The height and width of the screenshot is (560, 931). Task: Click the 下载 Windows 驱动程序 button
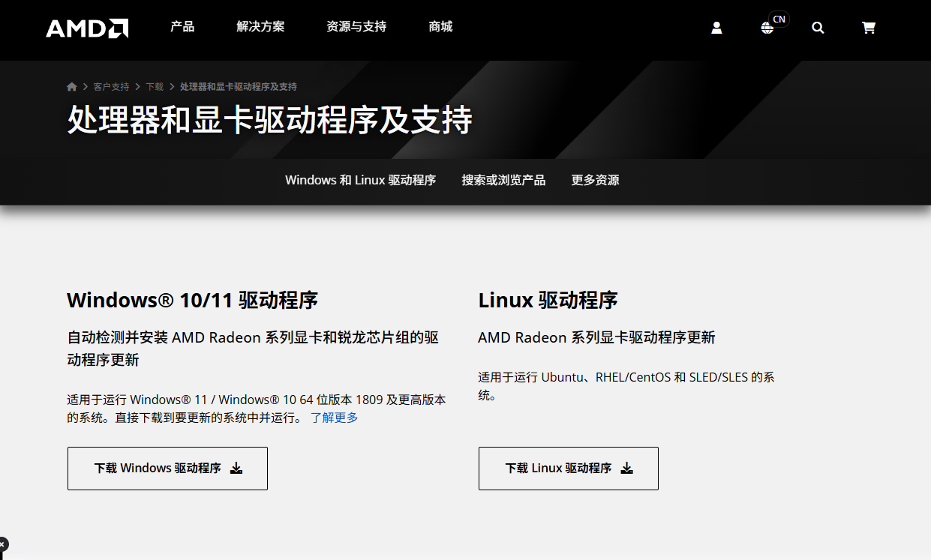[x=167, y=469]
